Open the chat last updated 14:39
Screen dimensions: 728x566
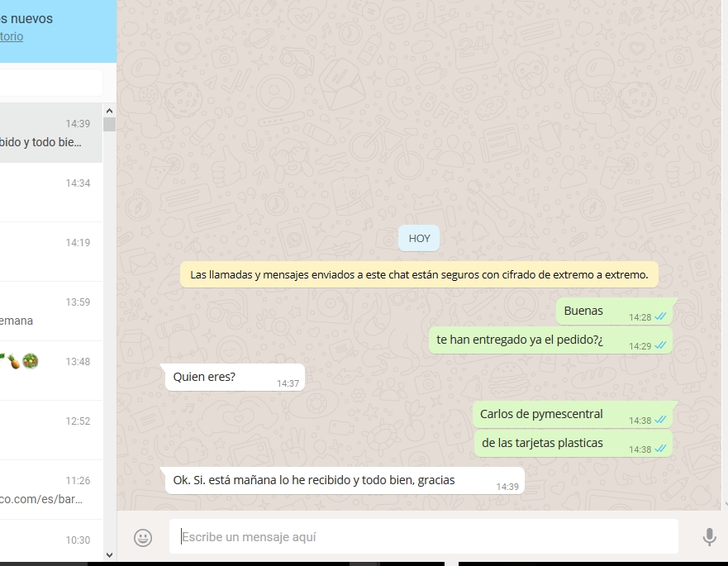click(x=51, y=133)
